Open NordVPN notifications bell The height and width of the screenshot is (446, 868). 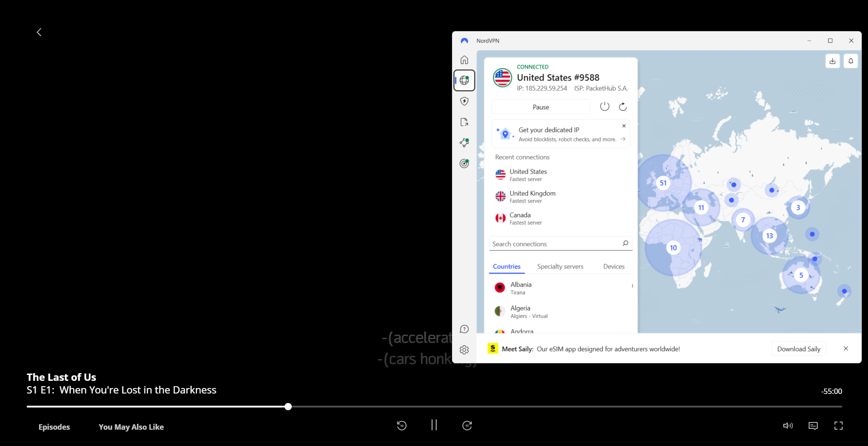click(851, 61)
